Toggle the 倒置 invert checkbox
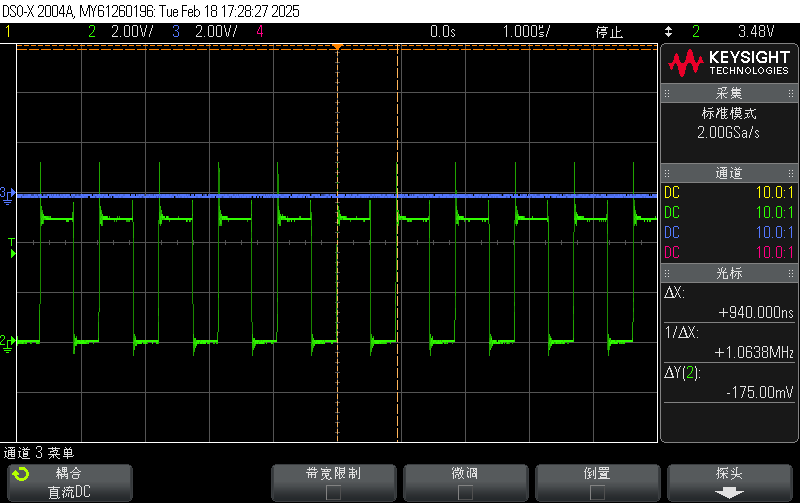800x503 pixels. click(x=597, y=492)
